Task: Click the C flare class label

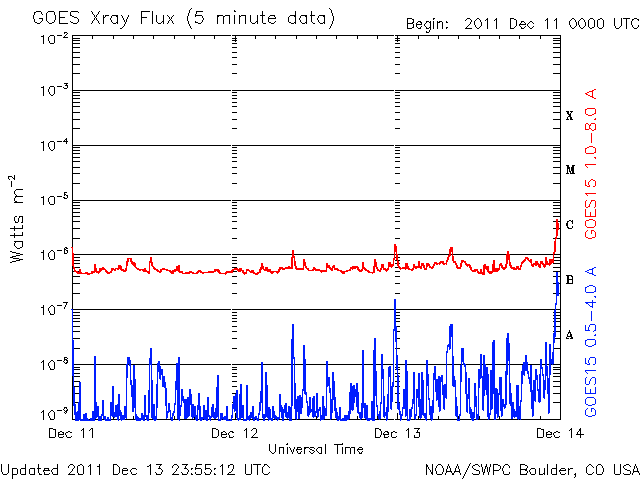Action: (570, 224)
